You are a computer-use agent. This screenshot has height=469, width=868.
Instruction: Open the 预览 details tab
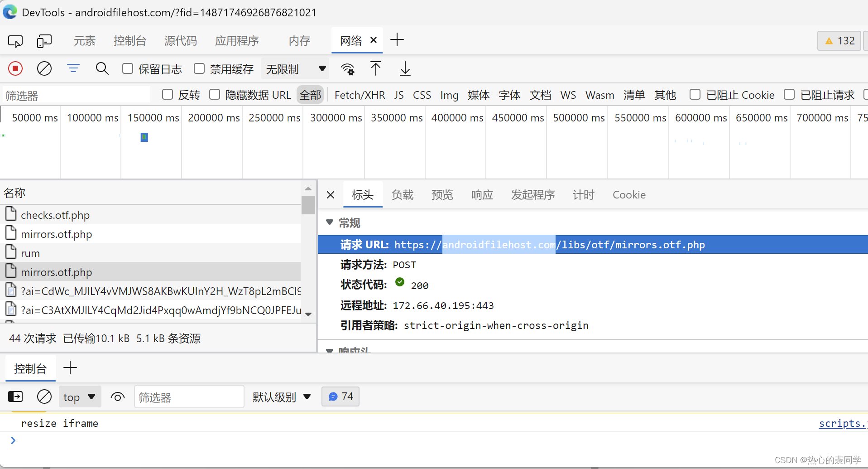tap(442, 195)
